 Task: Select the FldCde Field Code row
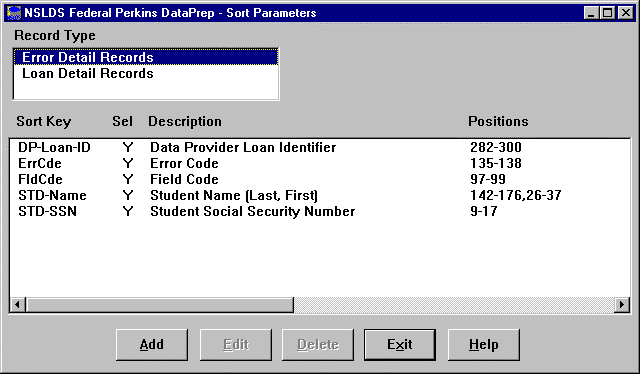tap(320, 179)
